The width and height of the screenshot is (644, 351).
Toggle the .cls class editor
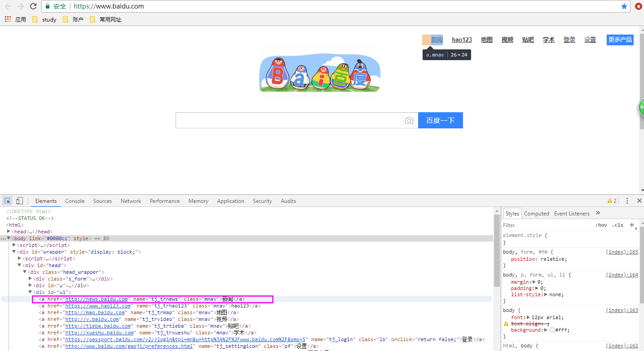pos(618,225)
